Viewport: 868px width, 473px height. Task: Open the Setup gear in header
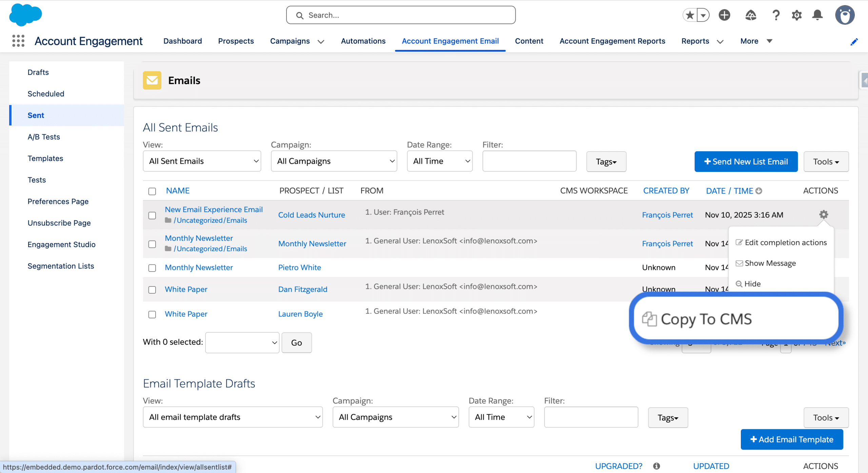point(796,15)
